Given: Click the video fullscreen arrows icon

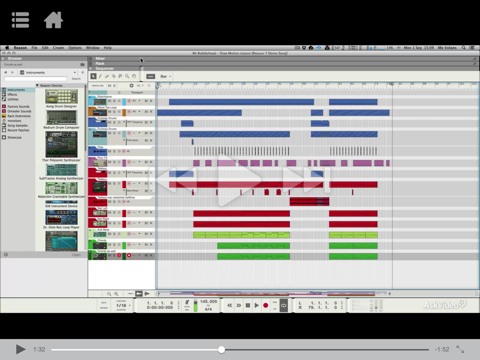Looking at the screenshot, I should click(460, 349).
